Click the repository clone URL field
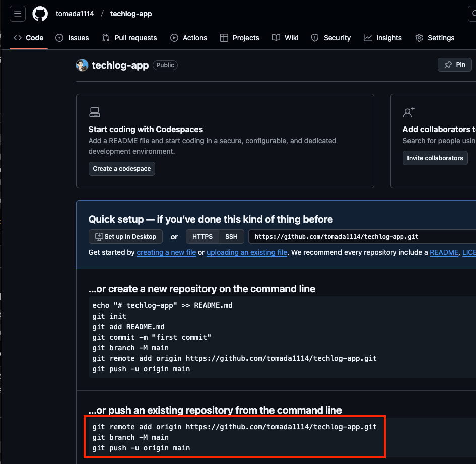476x464 pixels. (x=353, y=237)
